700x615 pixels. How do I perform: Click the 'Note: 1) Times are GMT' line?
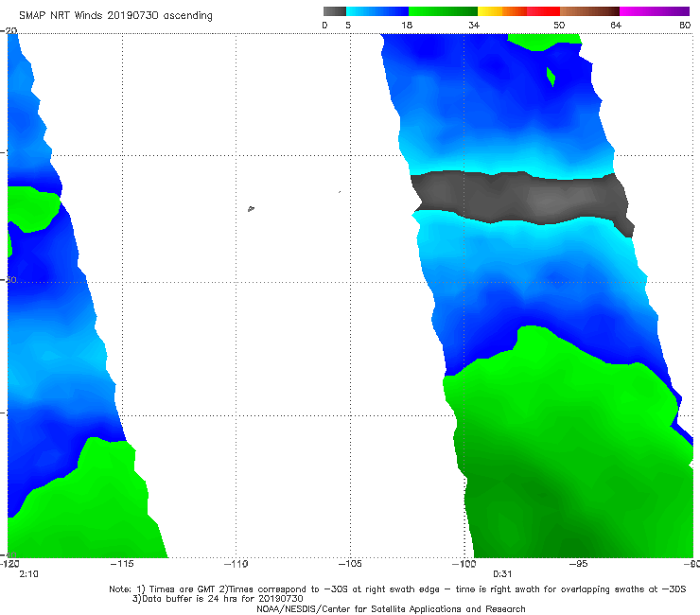397,589
